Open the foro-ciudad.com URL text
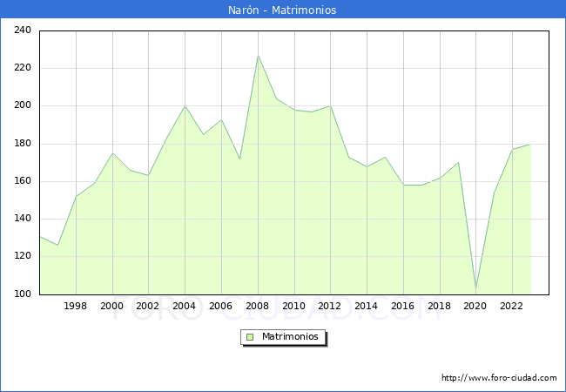The width and height of the screenshot is (566, 392). pyautogui.click(x=499, y=378)
